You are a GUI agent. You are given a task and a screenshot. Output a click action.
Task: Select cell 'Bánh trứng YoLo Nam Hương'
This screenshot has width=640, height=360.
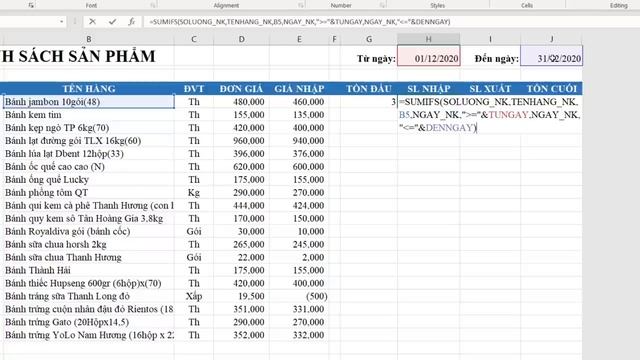89,335
